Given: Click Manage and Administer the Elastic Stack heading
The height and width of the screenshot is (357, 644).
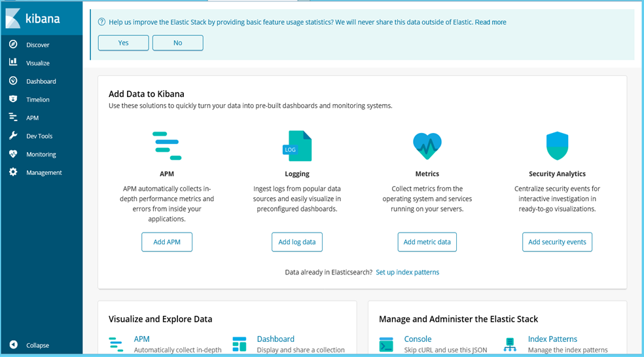Looking at the screenshot, I should pyautogui.click(x=458, y=319).
